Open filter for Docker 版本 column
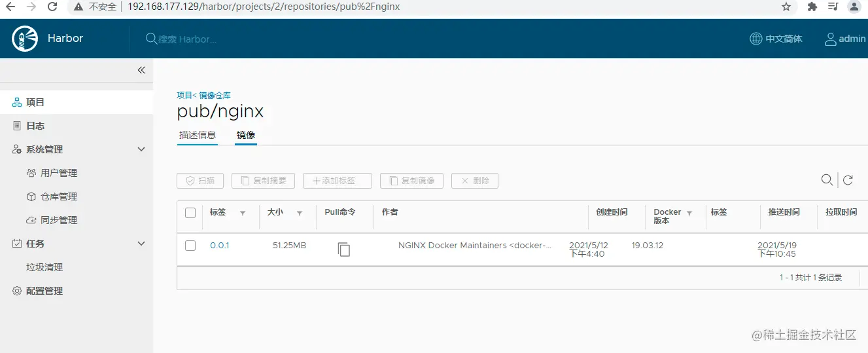The image size is (868, 353). click(x=689, y=214)
